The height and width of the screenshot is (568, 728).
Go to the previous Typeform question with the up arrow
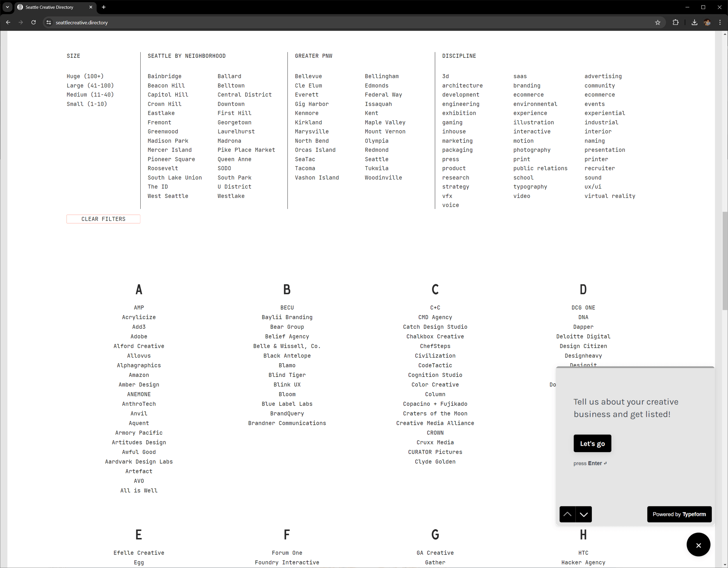click(567, 514)
